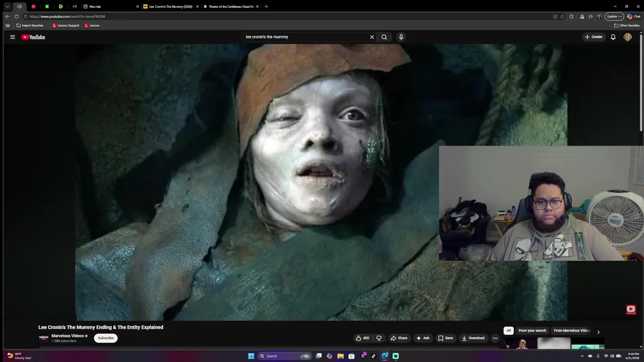The image size is (644, 362).
Task: Reload the page with refresh button
Action: click(16, 16)
